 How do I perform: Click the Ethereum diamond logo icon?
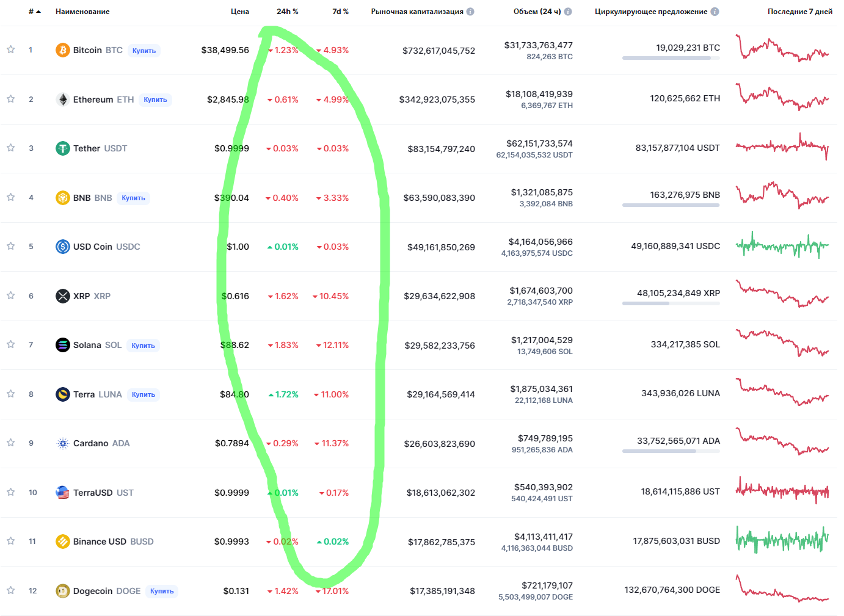63,100
